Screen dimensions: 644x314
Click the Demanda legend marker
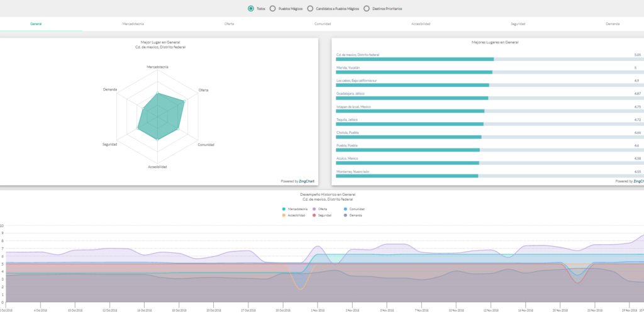(x=345, y=215)
